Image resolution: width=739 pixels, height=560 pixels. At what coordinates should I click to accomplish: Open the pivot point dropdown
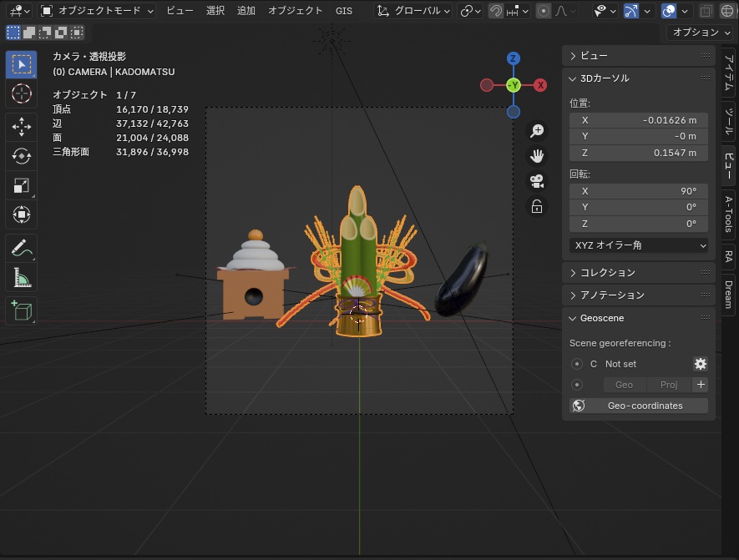point(470,11)
